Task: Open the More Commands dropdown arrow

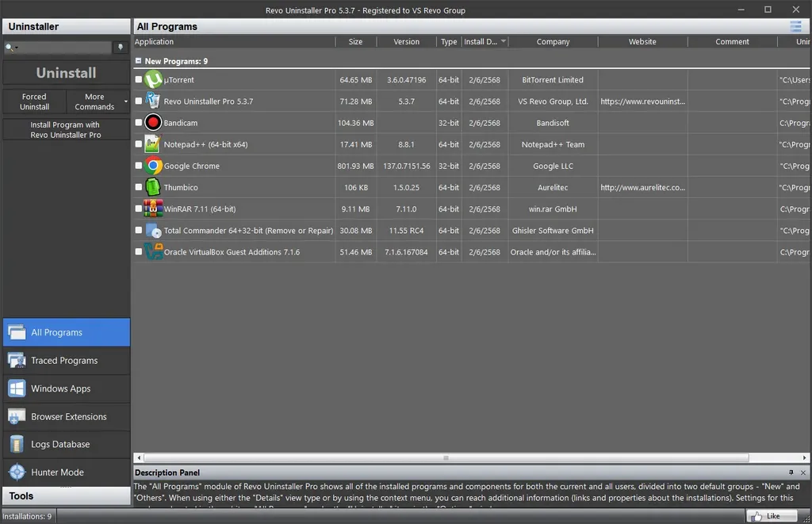Action: click(x=125, y=101)
